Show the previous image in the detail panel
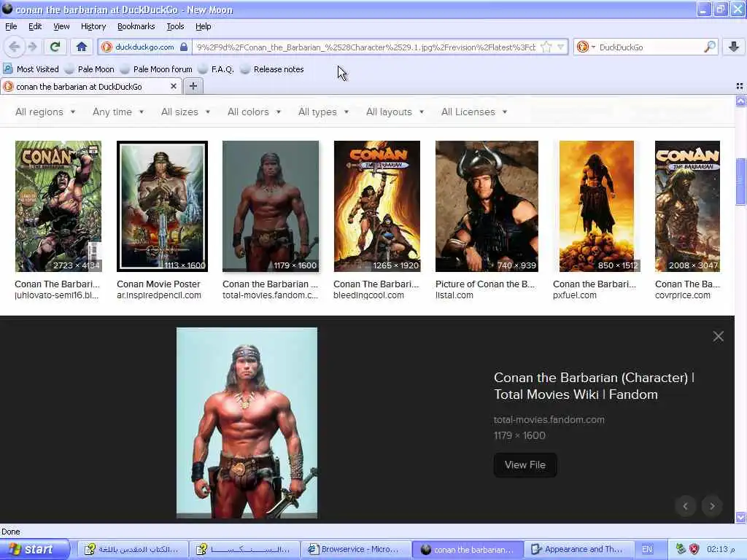The height and width of the screenshot is (560, 747). 686,506
